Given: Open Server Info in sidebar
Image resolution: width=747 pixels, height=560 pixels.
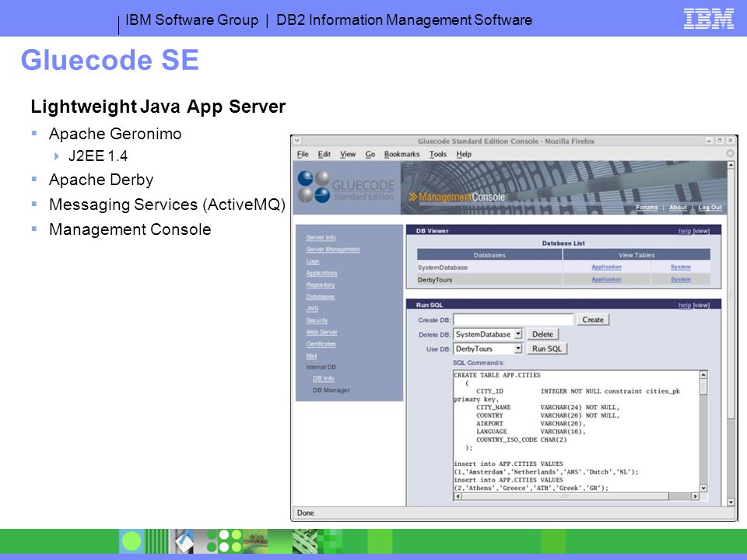Looking at the screenshot, I should pyautogui.click(x=321, y=237).
